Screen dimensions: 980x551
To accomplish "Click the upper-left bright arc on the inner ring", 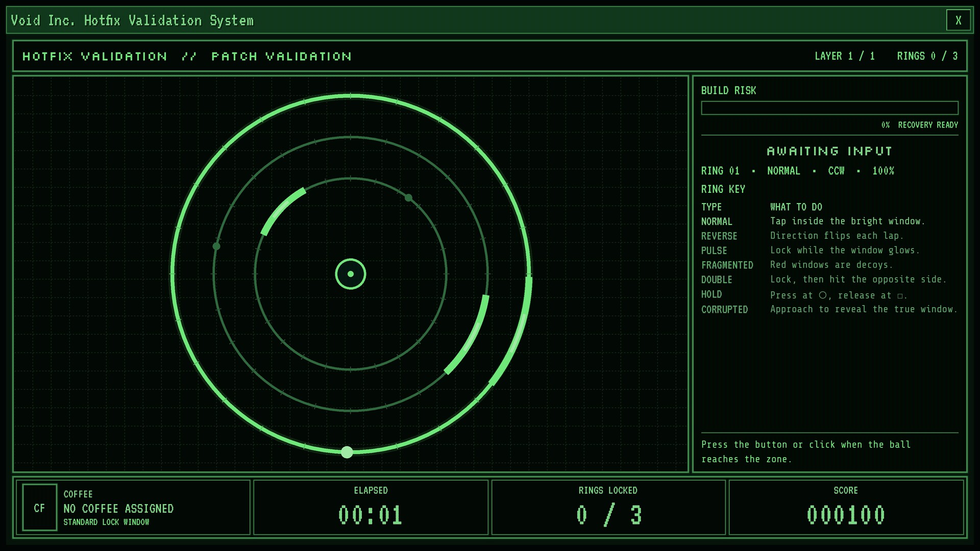I will pyautogui.click(x=281, y=208).
